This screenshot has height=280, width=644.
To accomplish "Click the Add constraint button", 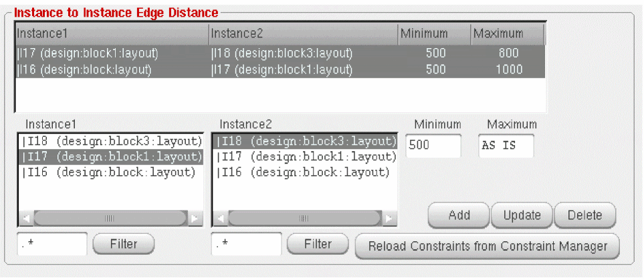I will tap(459, 215).
